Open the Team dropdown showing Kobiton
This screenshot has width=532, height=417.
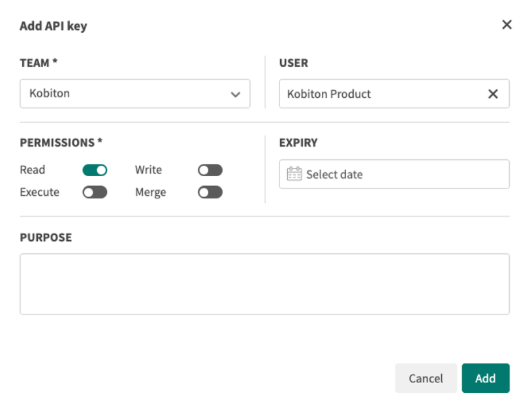(135, 94)
